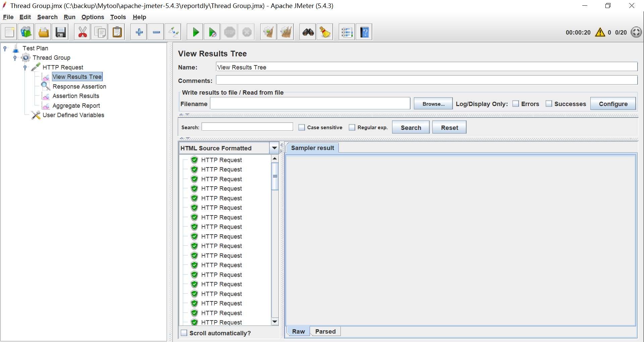The height and width of the screenshot is (342, 644).
Task: Open the Options menu
Action: point(93,17)
